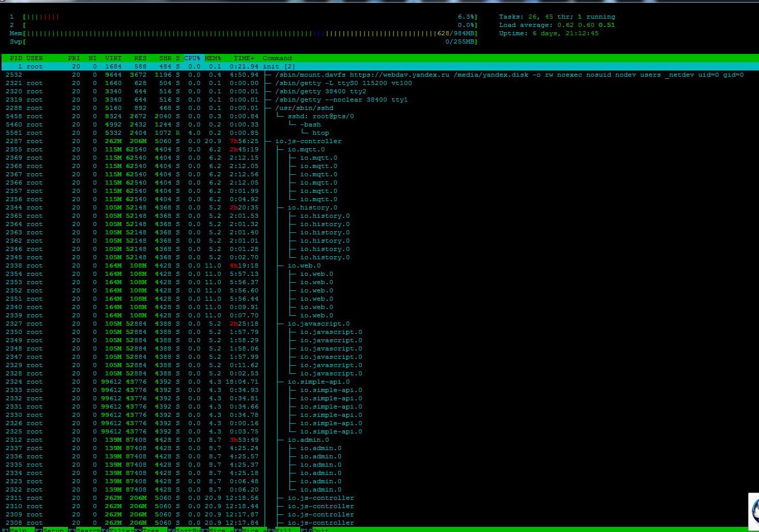759x532 pixels.
Task: Select the io.web.0 thread with PID 2339
Action: [379, 315]
